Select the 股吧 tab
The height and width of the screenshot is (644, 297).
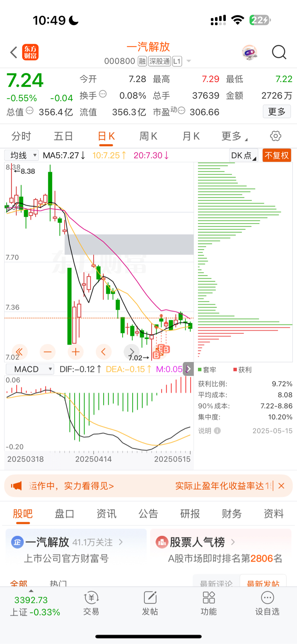pyautogui.click(x=23, y=514)
